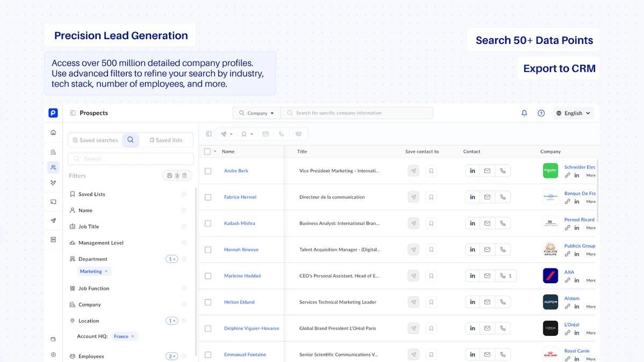Switch to the Saved searches tab
The image size is (644, 362).
[x=95, y=140]
